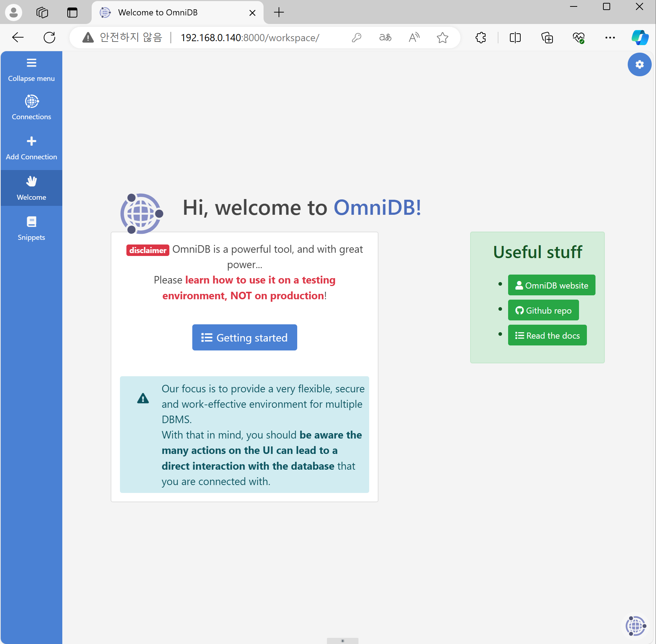Viewport: 656px width, 644px height.
Task: Select Add Connection in the sidebar
Action: [x=32, y=147]
